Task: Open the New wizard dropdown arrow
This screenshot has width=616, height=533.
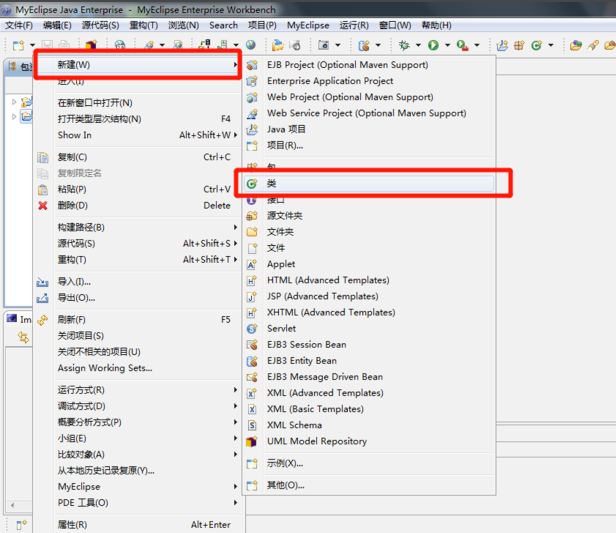Action: pos(32,46)
